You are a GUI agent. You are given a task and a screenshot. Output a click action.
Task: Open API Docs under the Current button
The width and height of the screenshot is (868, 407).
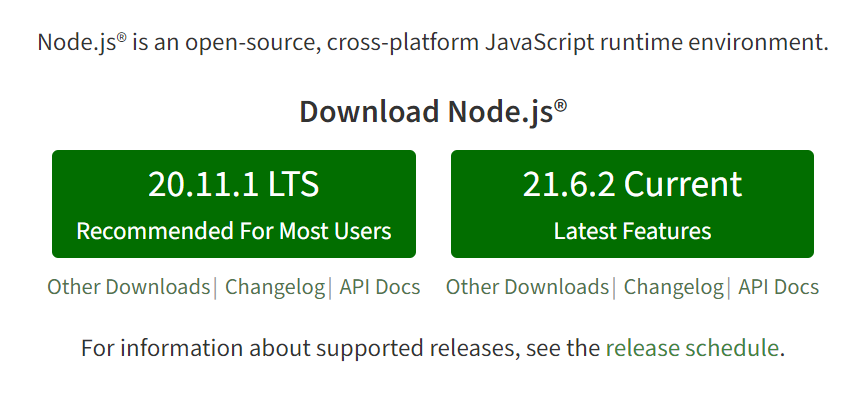[x=778, y=287]
